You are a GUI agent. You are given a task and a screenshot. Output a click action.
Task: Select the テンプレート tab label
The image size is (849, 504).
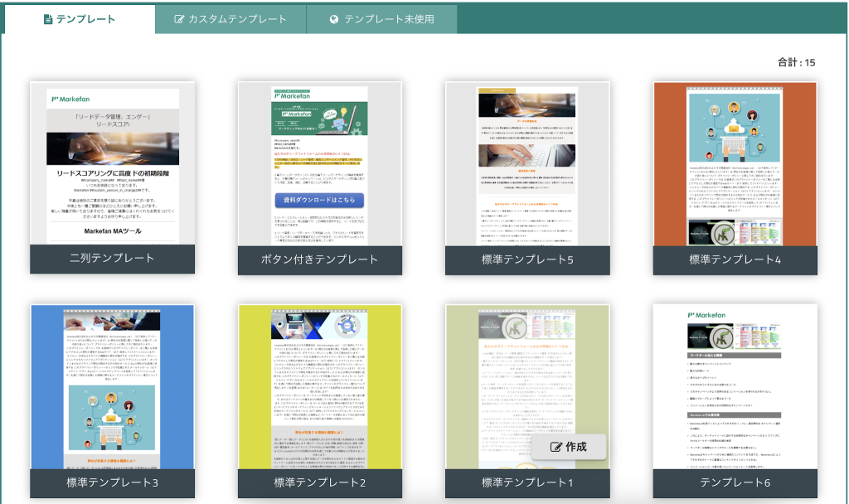click(x=85, y=19)
